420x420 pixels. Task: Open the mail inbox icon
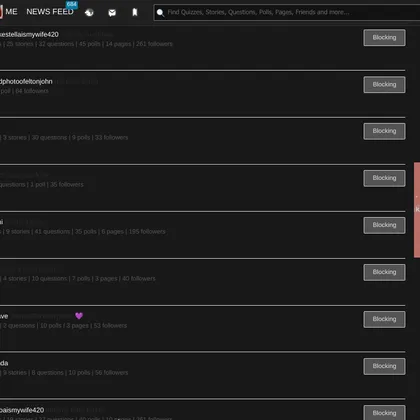[112, 13]
